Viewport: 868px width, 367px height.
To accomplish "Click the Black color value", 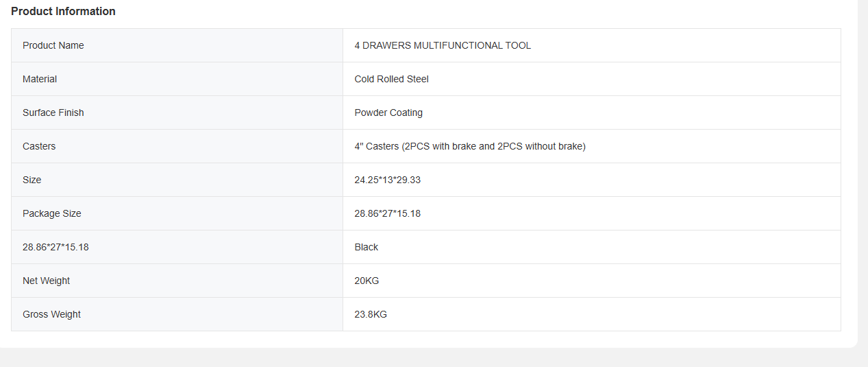I will (x=367, y=247).
